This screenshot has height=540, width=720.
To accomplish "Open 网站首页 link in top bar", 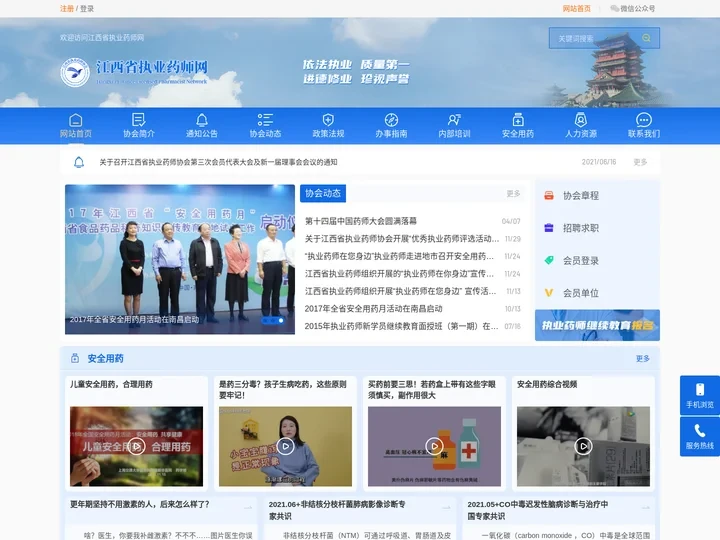I will [577, 8].
